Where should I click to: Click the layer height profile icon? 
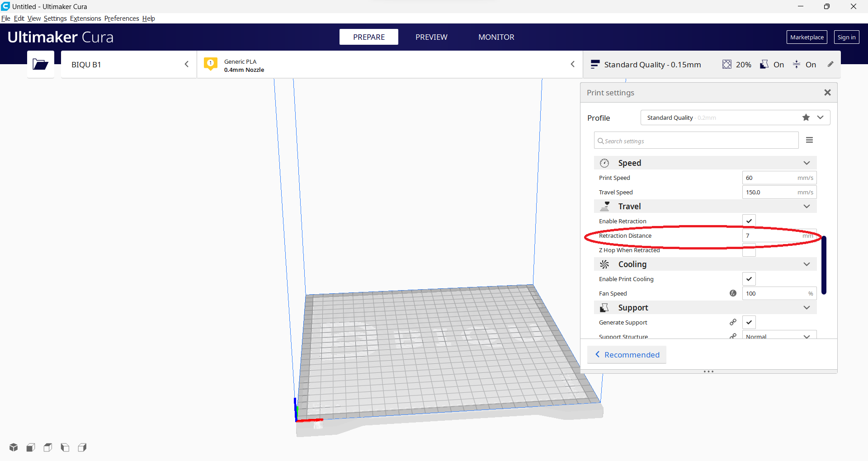[x=595, y=64]
